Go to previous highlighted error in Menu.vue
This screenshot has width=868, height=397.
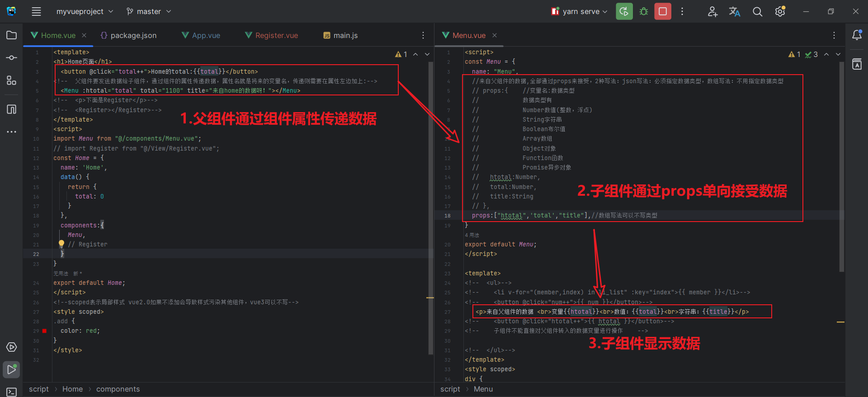point(826,54)
